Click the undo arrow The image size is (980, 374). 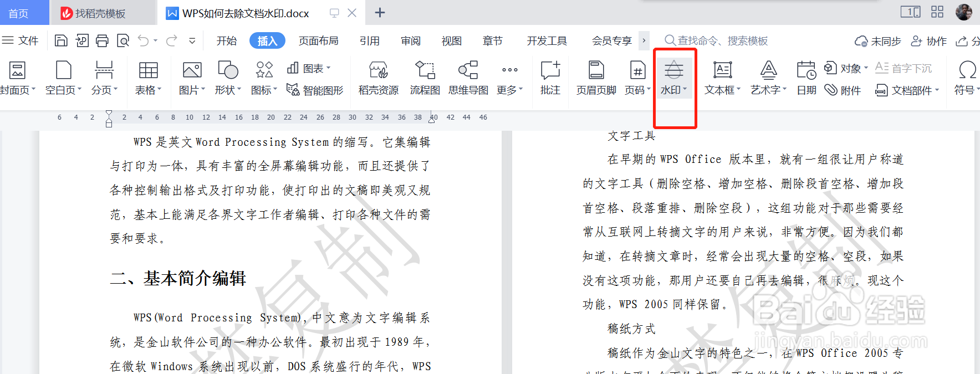(143, 40)
